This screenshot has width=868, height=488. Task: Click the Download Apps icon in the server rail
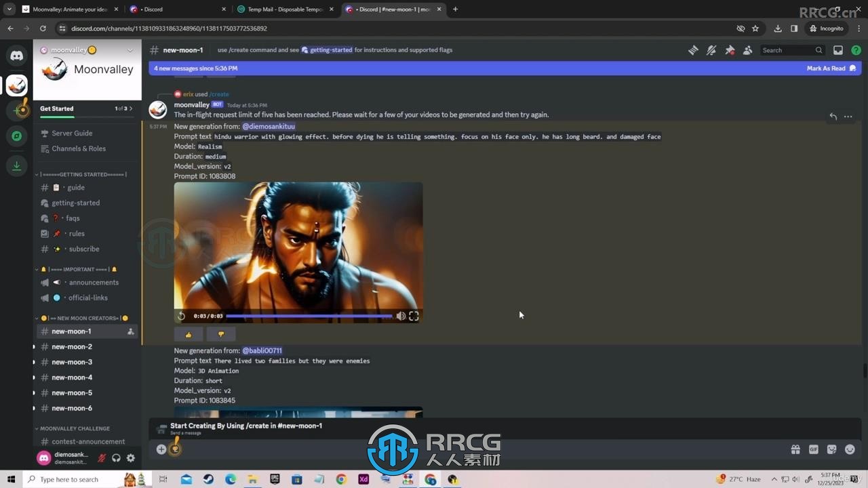16,166
